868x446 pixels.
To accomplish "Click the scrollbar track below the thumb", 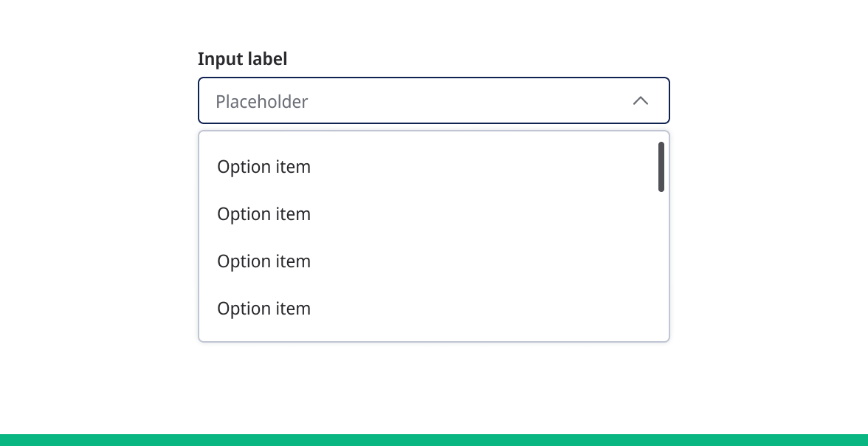I will point(661,266).
